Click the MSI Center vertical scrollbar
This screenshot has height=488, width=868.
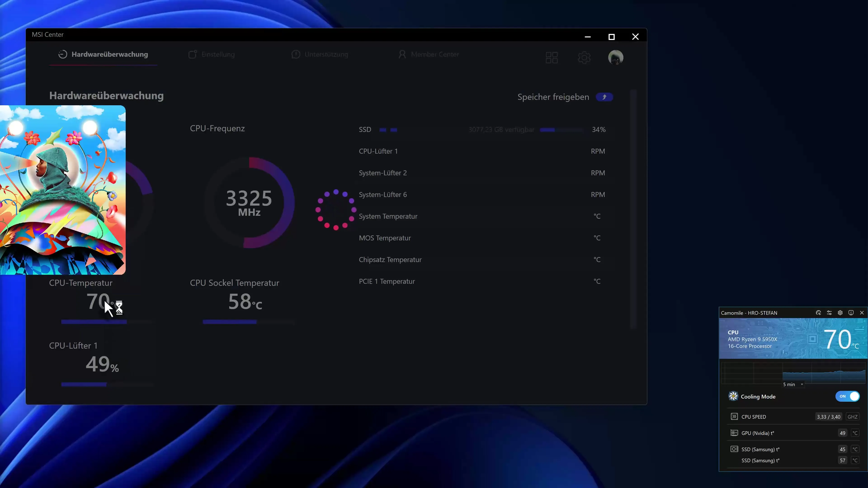pos(633,209)
